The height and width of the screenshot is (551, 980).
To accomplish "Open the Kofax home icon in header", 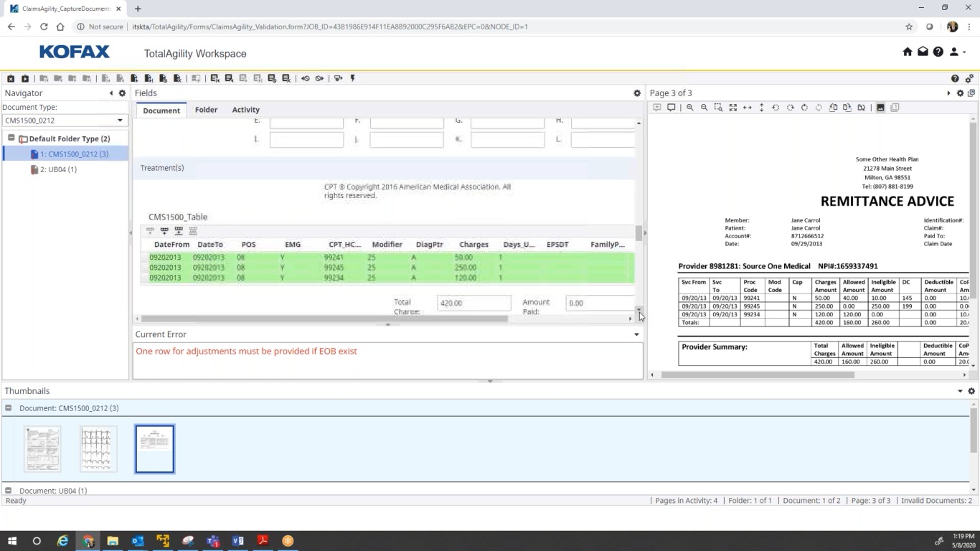I will tap(907, 52).
